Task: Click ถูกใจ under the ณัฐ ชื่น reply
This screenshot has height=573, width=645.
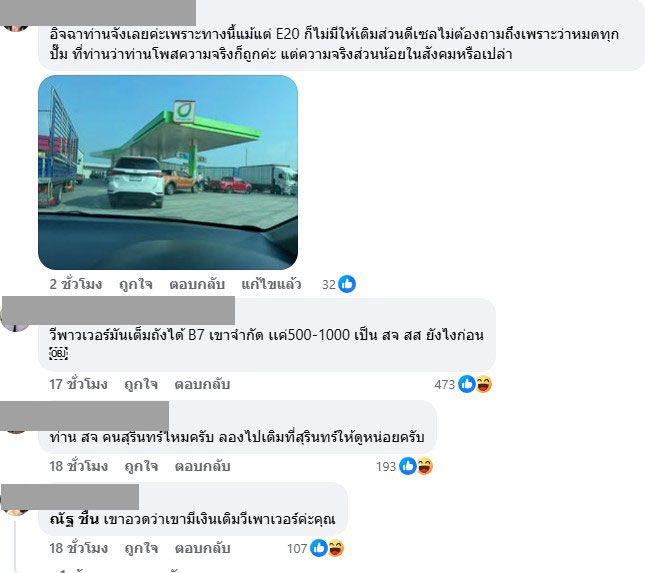Action: click(141, 548)
